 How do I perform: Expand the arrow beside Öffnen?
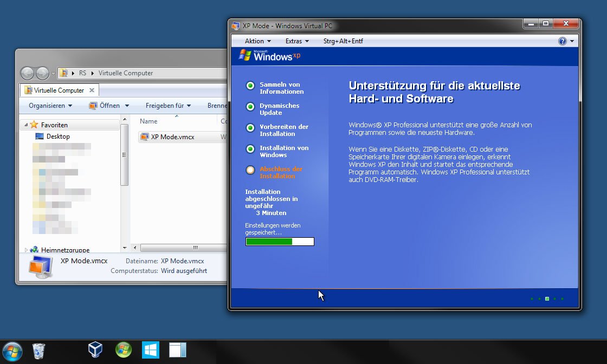[127, 106]
